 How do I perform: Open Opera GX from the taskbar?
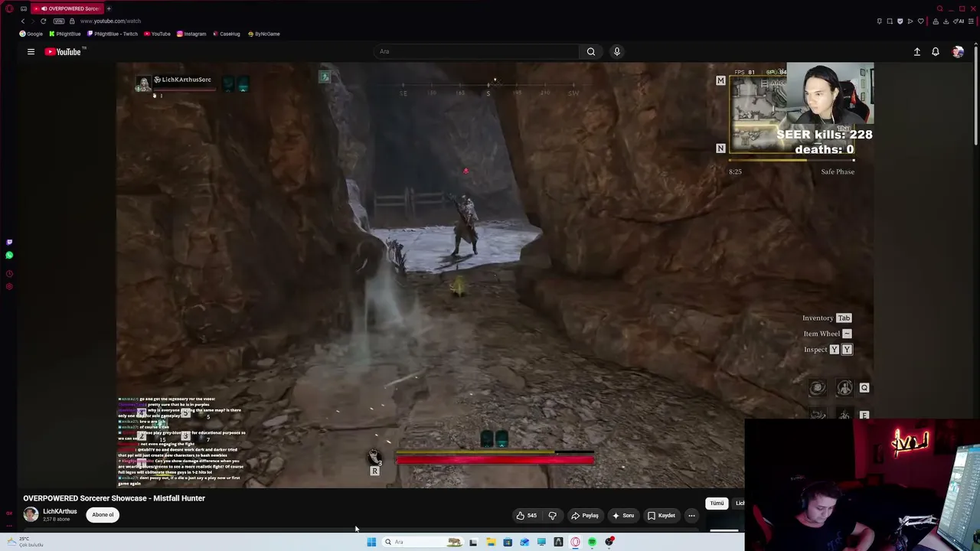pos(575,542)
